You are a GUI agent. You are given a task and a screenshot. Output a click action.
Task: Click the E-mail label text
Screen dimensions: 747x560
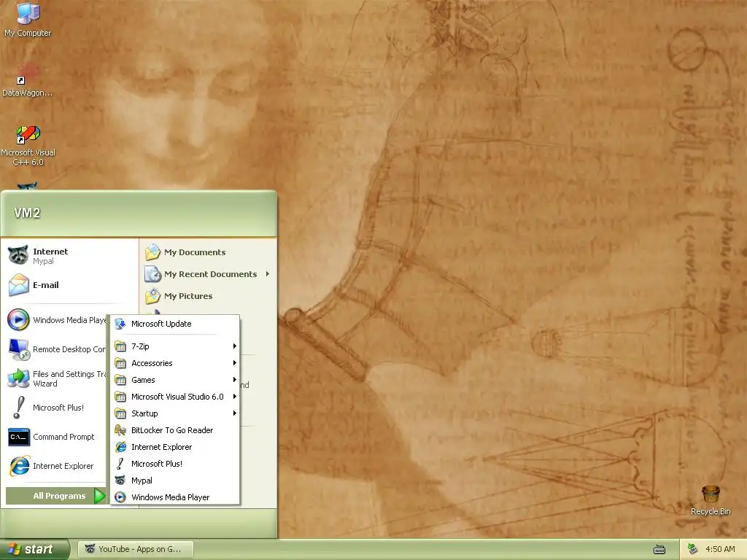(x=46, y=285)
